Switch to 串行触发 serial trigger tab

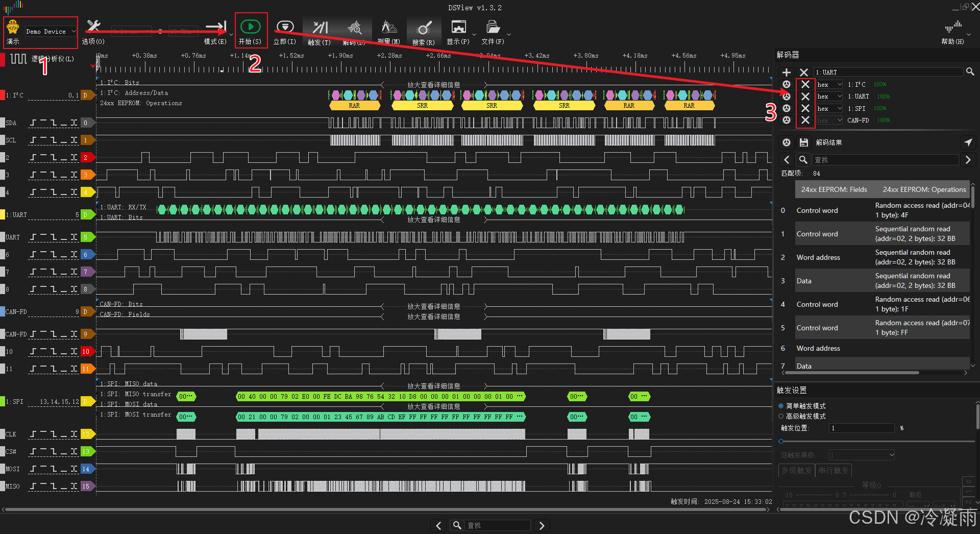(833, 470)
